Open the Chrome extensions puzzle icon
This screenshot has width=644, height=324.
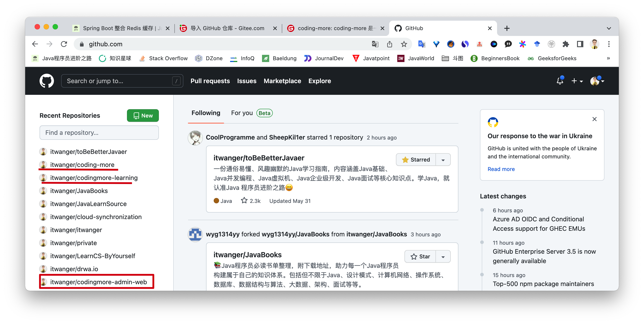coord(566,44)
